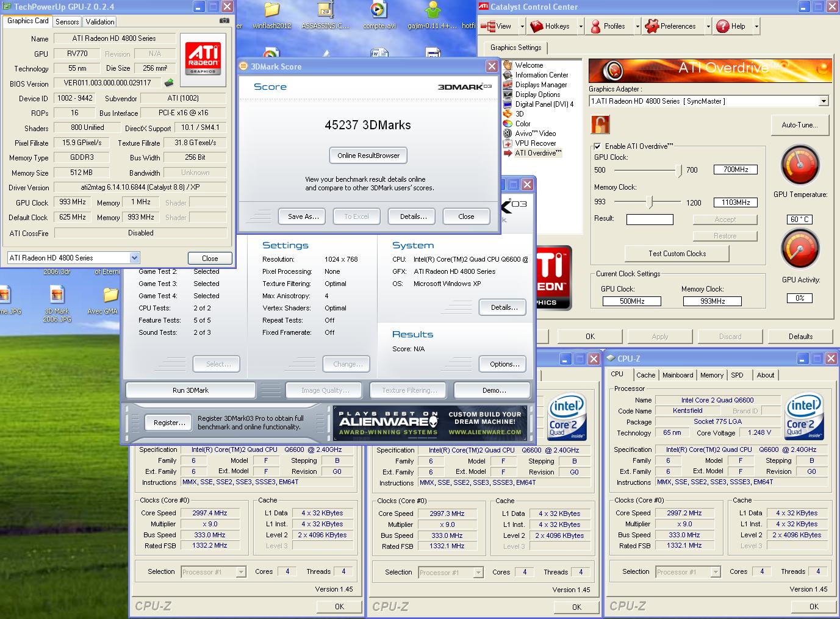This screenshot has width=840, height=619.
Task: Click the Memory Clock 1103MHz value field
Action: [x=736, y=202]
